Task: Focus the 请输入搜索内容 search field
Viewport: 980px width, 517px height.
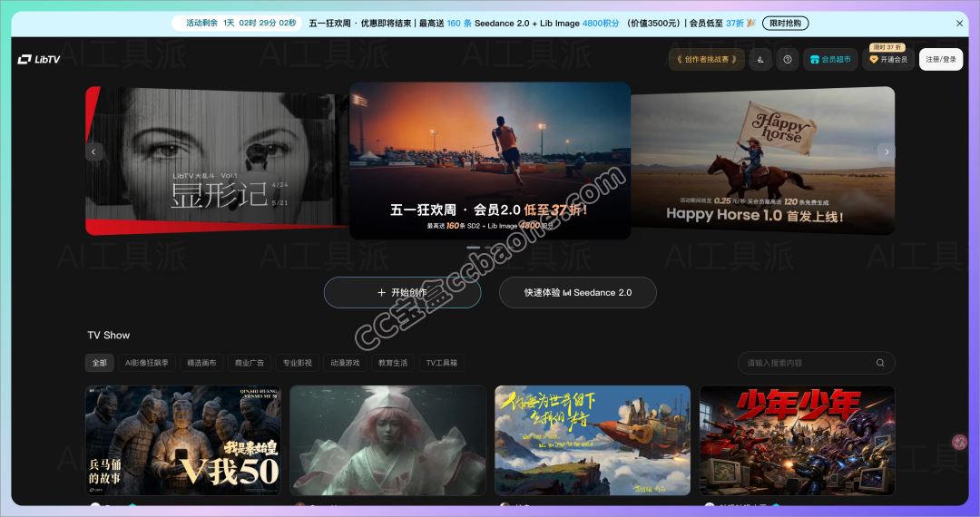Action: pyautogui.click(x=817, y=363)
